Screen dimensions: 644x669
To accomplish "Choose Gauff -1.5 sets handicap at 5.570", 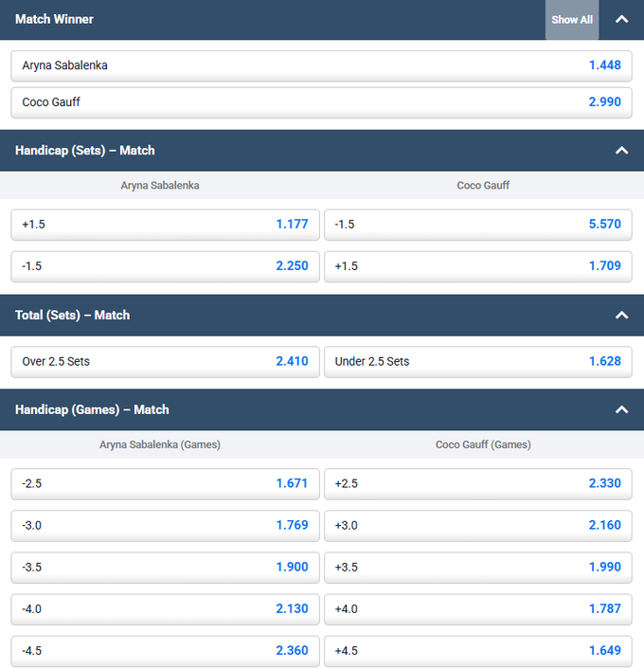I will [x=477, y=225].
